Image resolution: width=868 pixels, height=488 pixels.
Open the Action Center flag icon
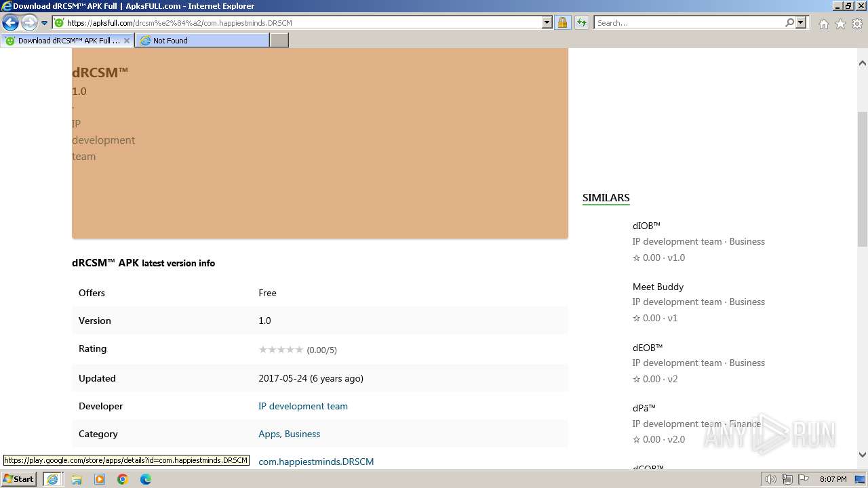pyautogui.click(x=804, y=479)
